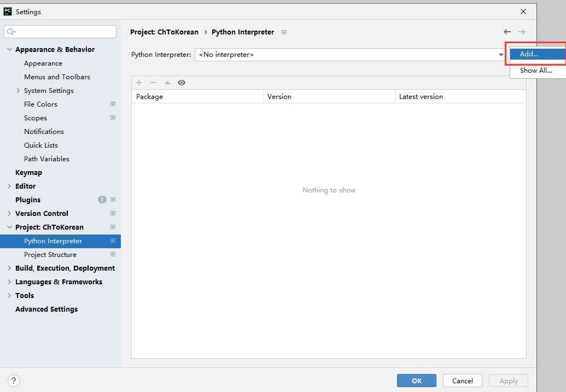Click the Project: ChToKorean breadcrumb
Viewport: 566px width, 392px height.
tap(164, 32)
